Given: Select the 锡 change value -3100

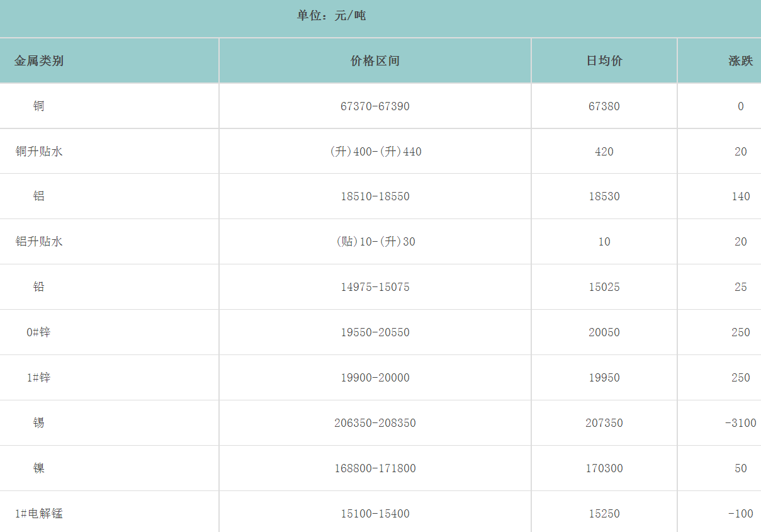Looking at the screenshot, I should (x=740, y=423).
